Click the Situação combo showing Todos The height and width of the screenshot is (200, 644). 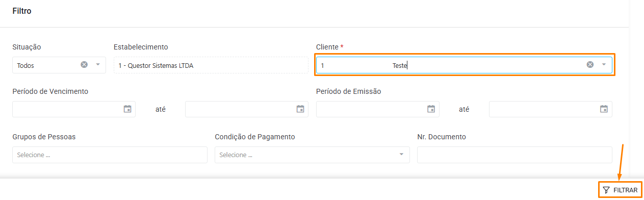(59, 65)
